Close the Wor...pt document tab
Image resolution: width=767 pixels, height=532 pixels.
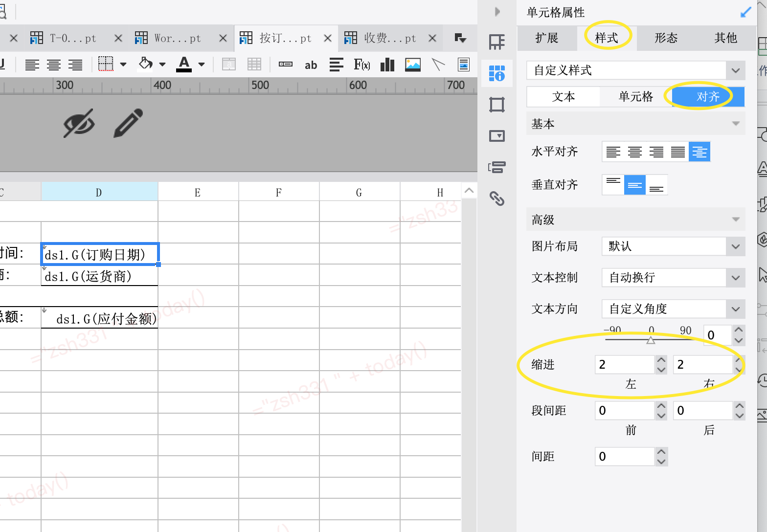click(223, 38)
